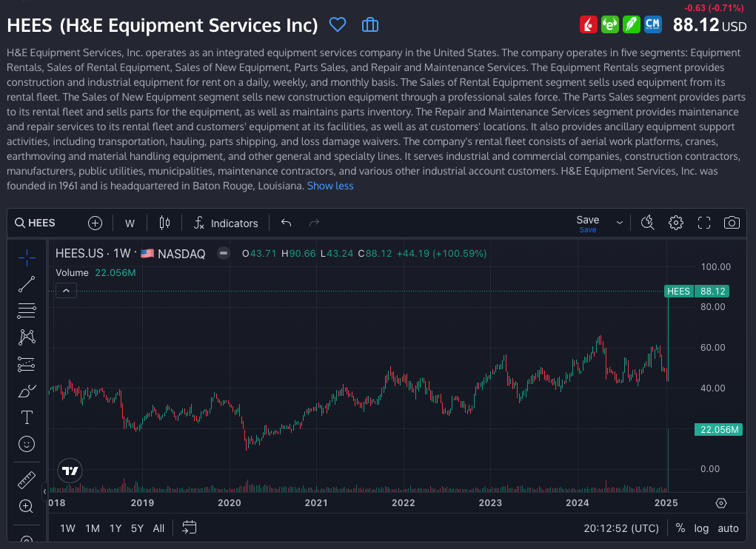Click the Volume 22.056M indicator legend

click(x=96, y=272)
